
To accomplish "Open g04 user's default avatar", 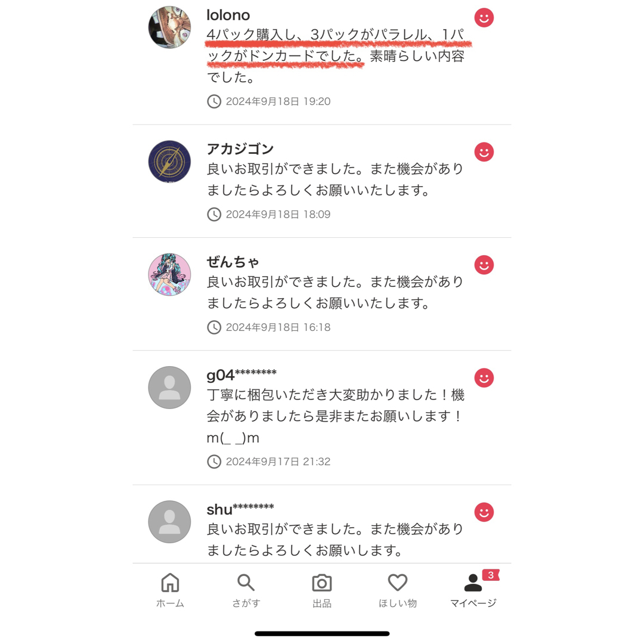I will [x=169, y=388].
